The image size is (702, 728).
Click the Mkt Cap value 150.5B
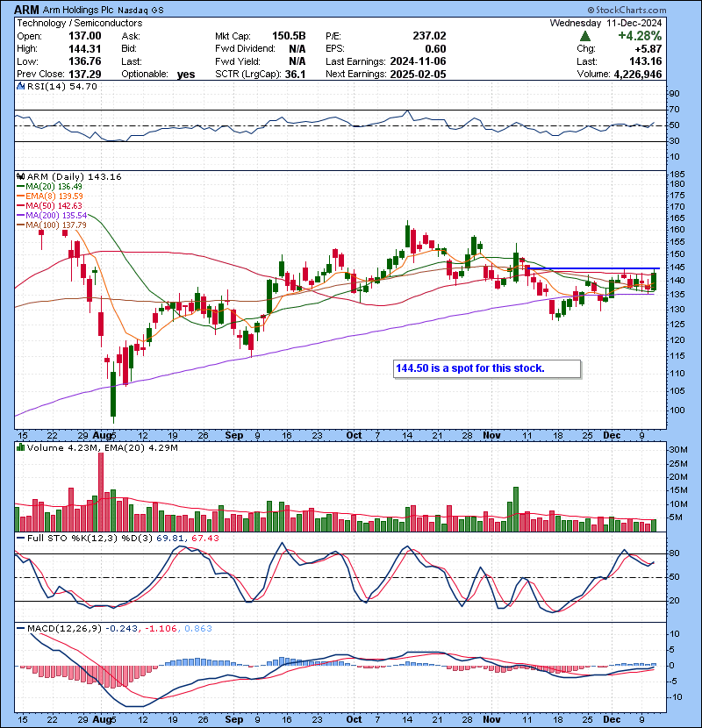tap(289, 36)
